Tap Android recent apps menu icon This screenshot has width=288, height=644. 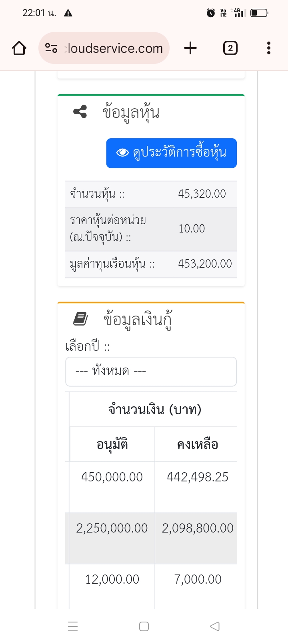pyautogui.click(x=73, y=626)
